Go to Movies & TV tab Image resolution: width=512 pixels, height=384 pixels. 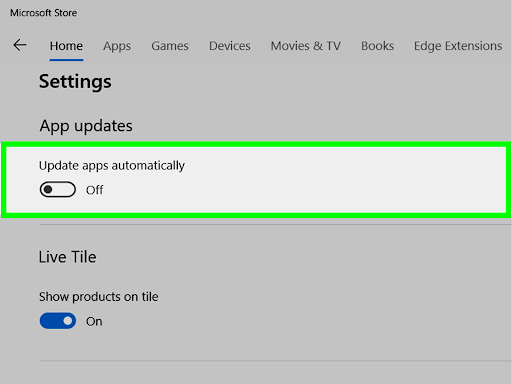(306, 46)
